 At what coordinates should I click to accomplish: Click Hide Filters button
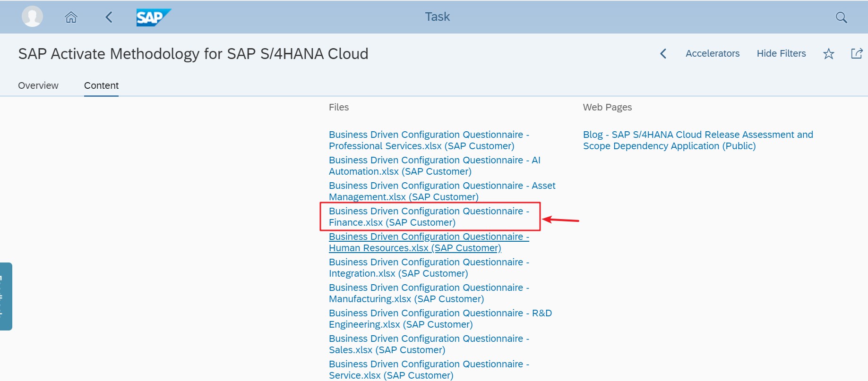tap(781, 53)
